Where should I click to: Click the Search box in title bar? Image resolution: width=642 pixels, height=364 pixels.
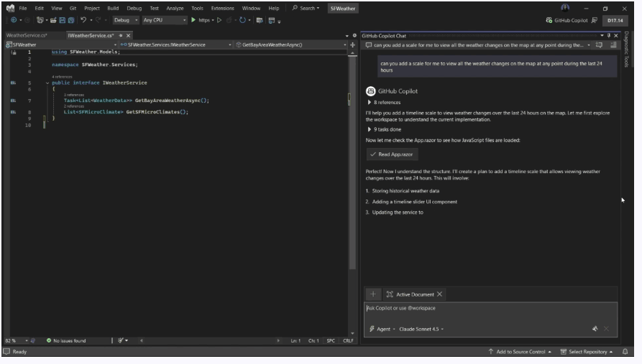306,8
